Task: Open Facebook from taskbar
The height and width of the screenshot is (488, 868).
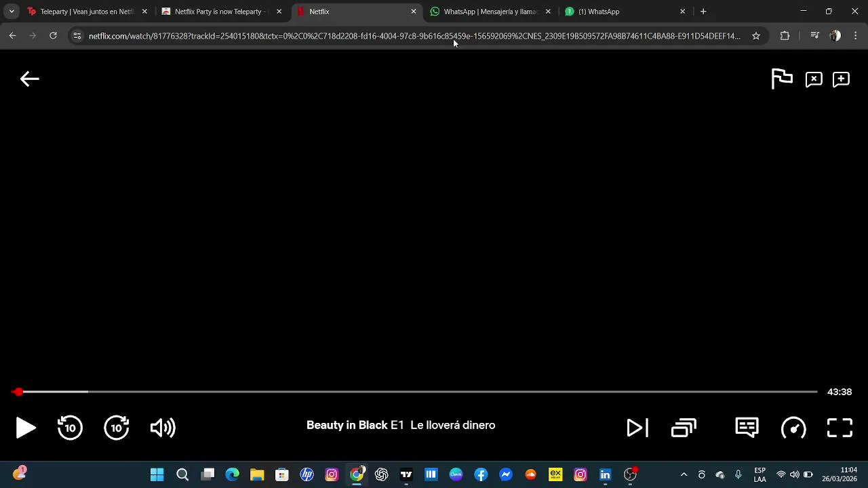Action: coord(481,474)
